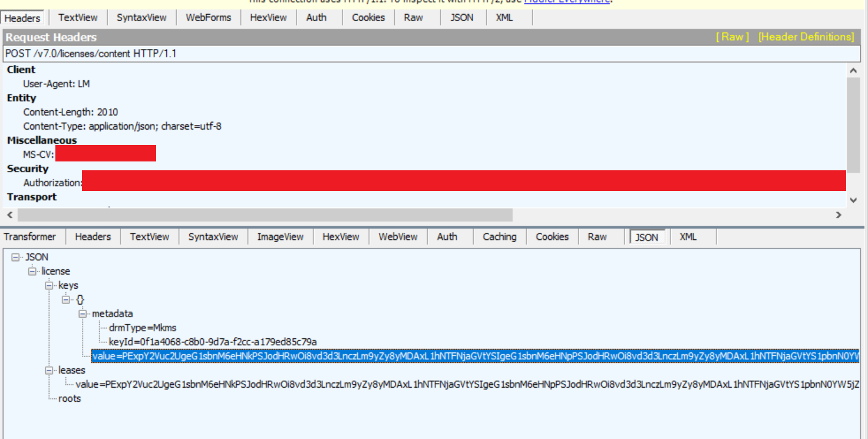Viewport: 868px width, 439px height.
Task: Select the drmType=Mkms tree item
Action: pyautogui.click(x=143, y=328)
